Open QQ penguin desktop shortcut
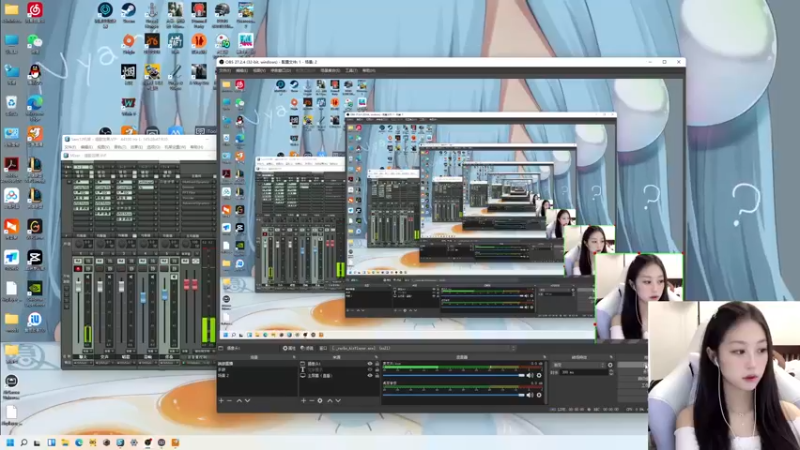This screenshot has height=450, width=800. click(35, 72)
